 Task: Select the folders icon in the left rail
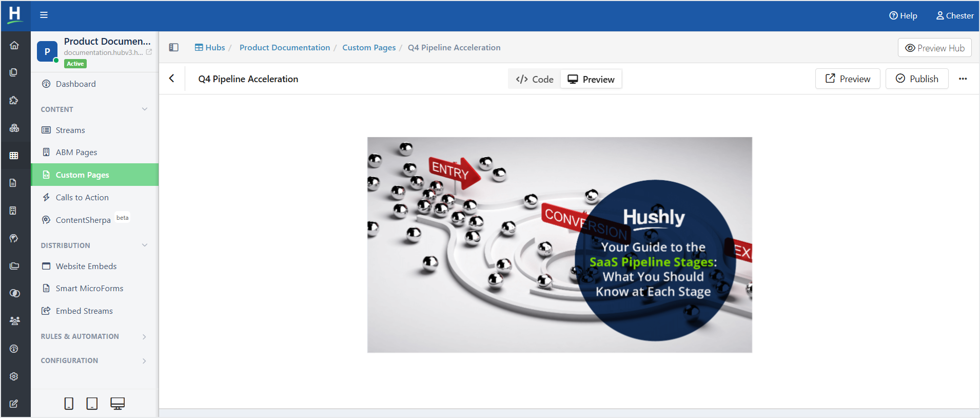[14, 266]
